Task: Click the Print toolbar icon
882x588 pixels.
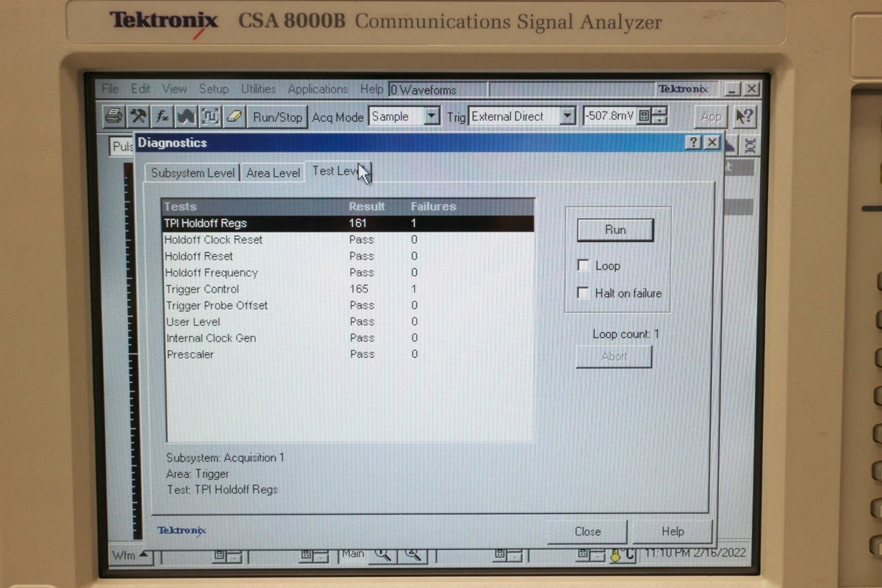Action: [114, 116]
